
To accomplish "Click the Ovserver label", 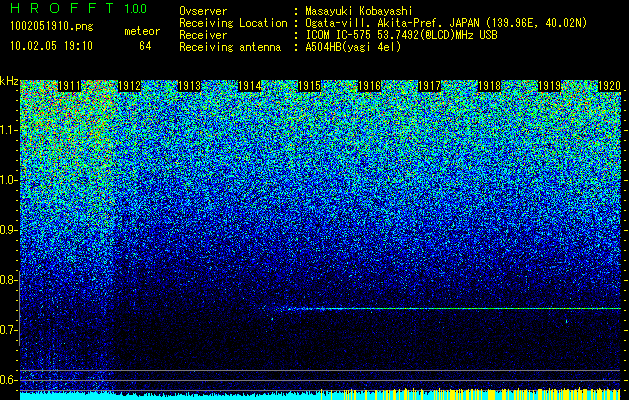I will pos(203,11).
